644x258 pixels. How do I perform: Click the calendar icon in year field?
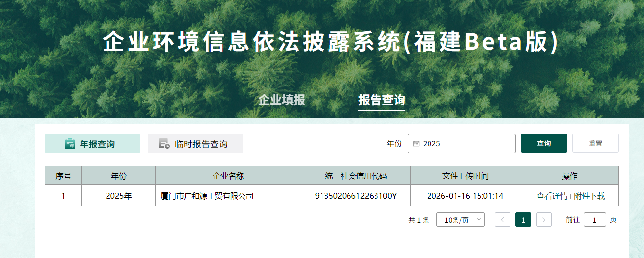(416, 143)
